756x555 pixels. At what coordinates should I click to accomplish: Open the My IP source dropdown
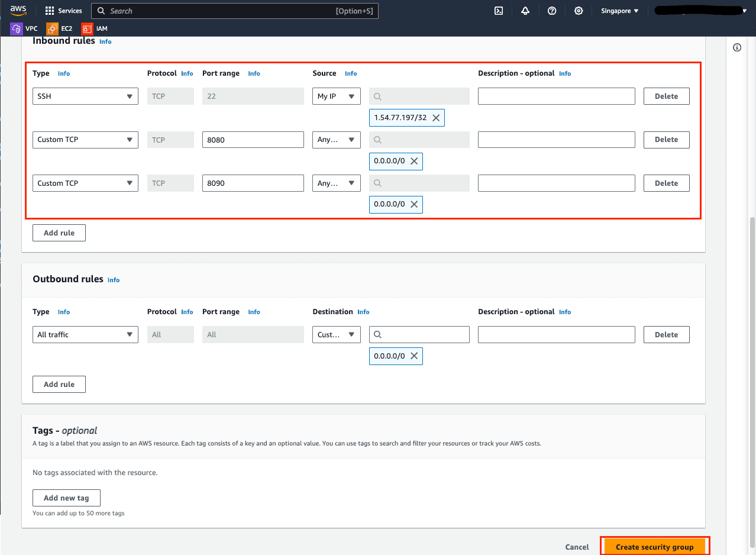[336, 96]
